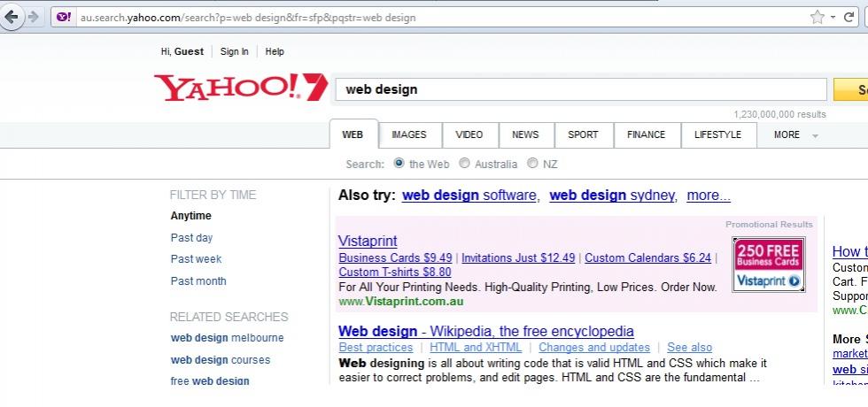Open related search 'free web design'
This screenshot has width=868, height=407.
tap(210, 381)
